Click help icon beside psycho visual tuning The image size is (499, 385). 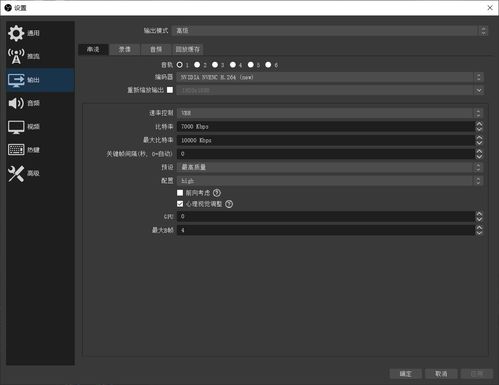coord(229,204)
